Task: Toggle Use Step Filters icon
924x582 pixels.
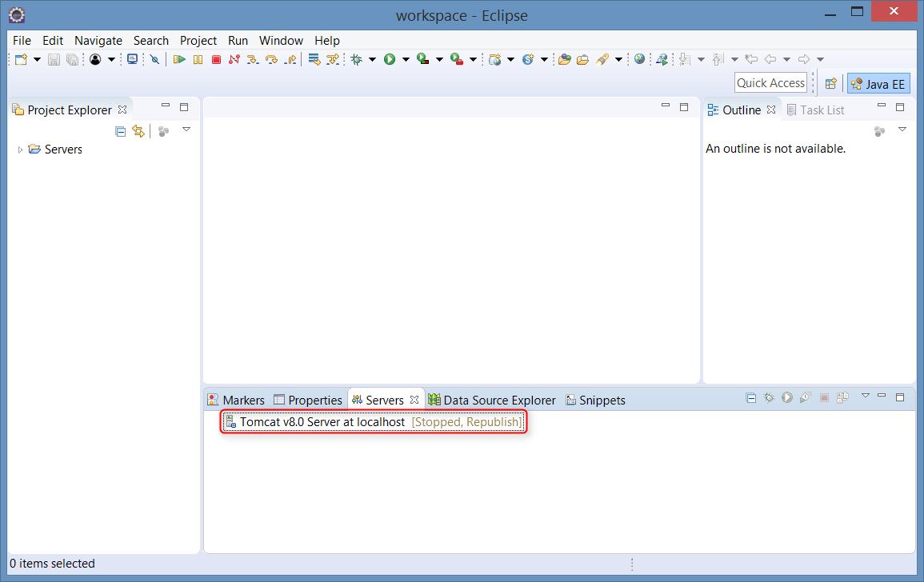Action: click(333, 59)
